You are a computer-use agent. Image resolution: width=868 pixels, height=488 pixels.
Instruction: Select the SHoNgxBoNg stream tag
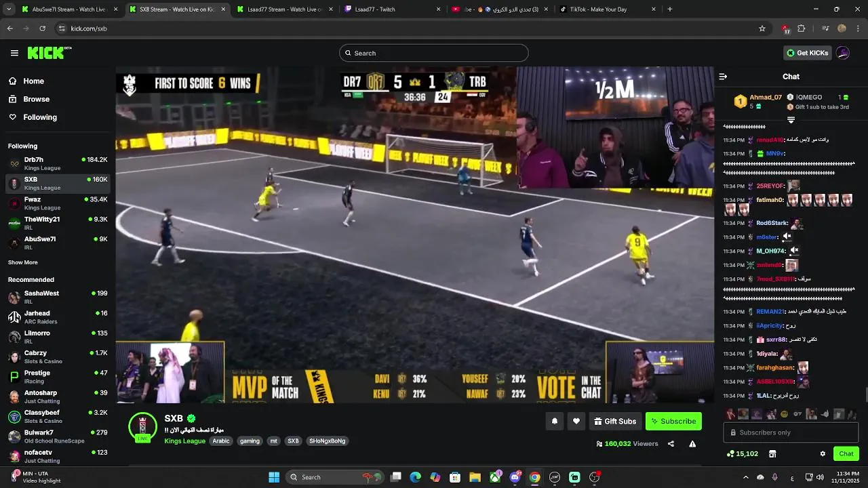(328, 441)
